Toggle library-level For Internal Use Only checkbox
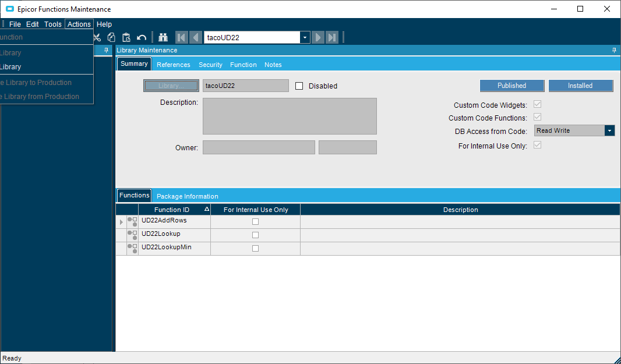The image size is (621, 364). tap(538, 145)
